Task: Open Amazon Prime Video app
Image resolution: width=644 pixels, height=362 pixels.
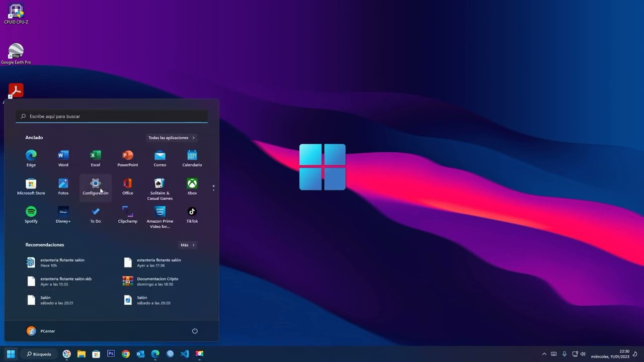Action: (160, 217)
